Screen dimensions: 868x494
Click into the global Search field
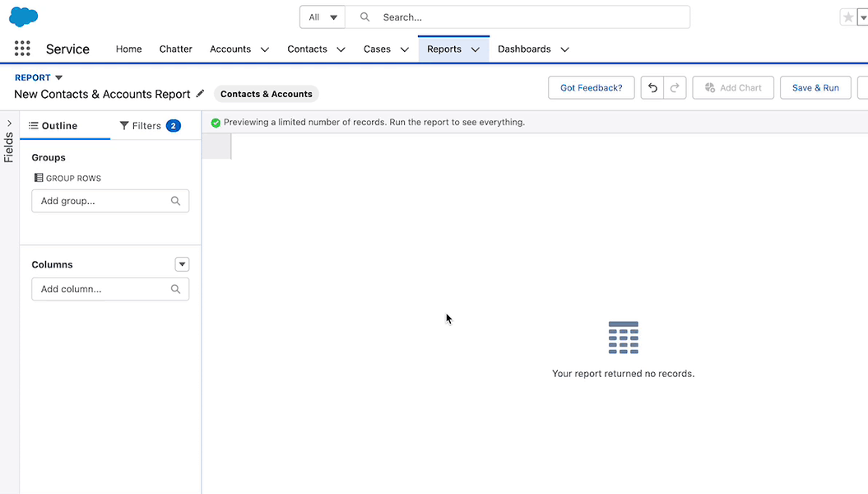[x=527, y=17]
